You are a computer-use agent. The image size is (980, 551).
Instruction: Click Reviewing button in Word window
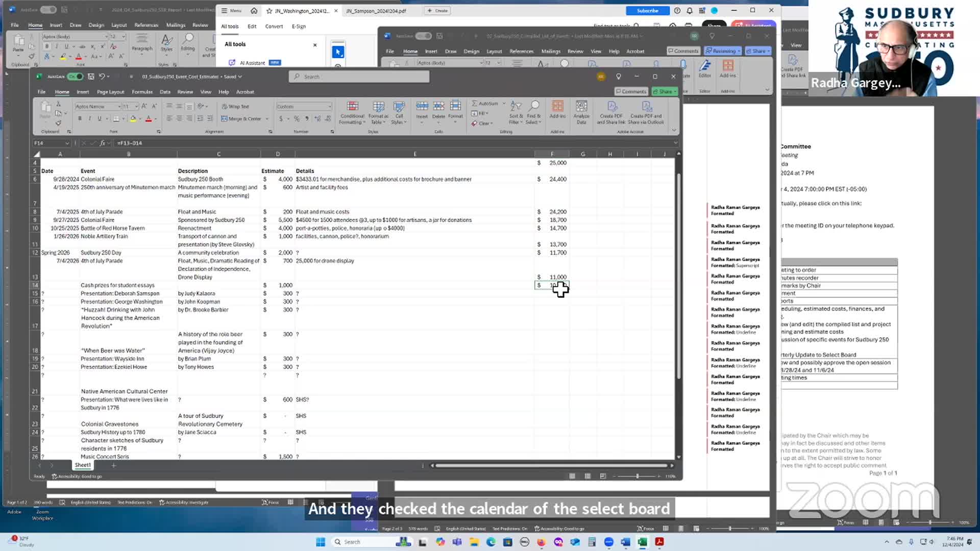click(x=723, y=51)
